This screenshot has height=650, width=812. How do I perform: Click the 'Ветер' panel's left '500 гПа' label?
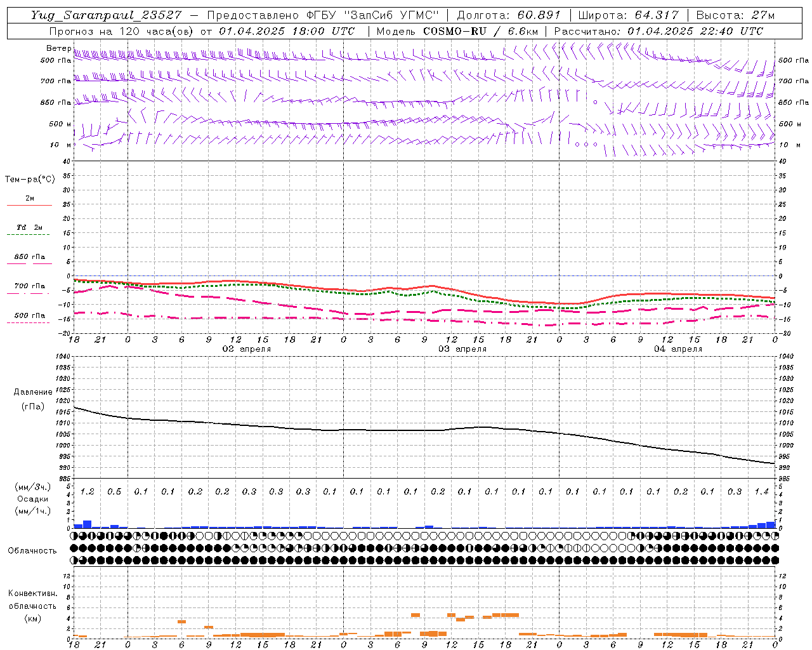tap(56, 61)
